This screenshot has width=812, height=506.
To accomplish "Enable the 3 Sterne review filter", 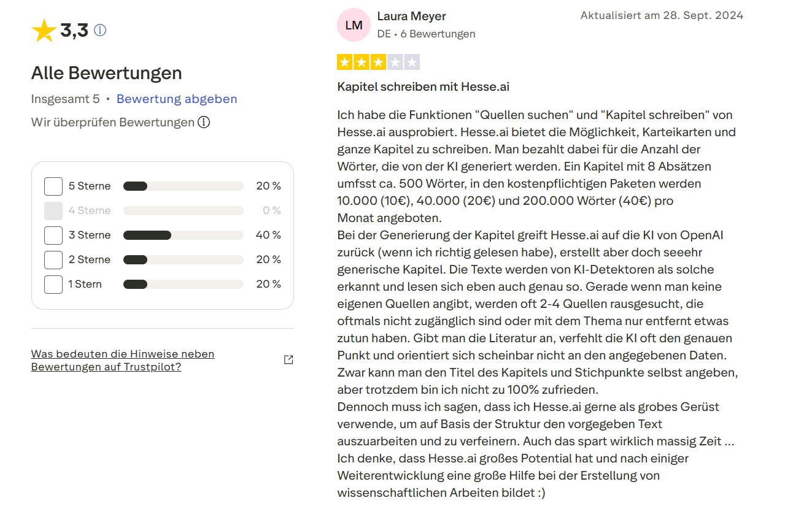I will coord(53,235).
